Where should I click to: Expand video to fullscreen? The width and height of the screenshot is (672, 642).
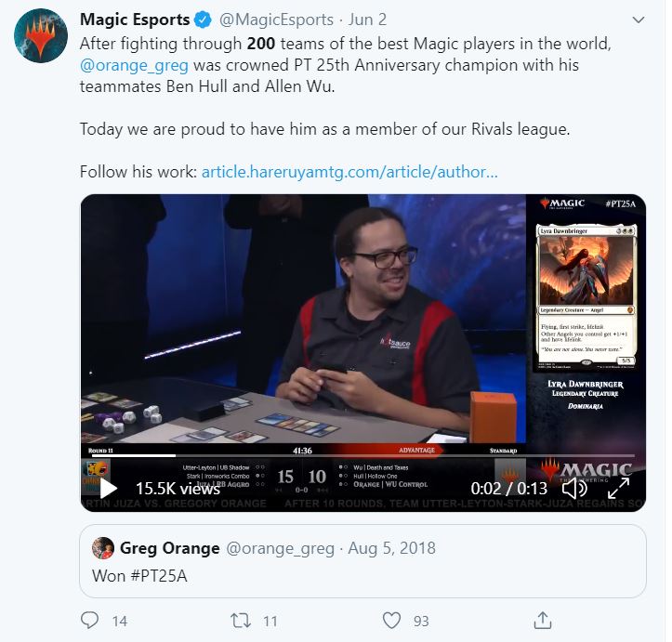coord(619,489)
